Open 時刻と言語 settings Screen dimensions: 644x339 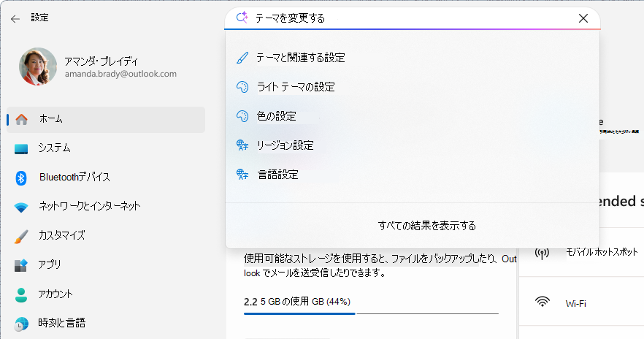point(106,324)
